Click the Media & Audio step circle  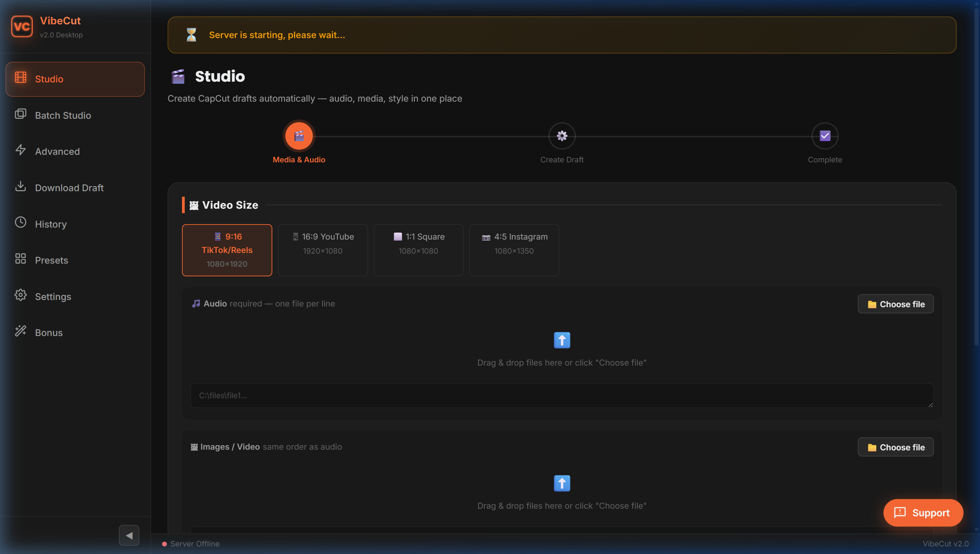(x=299, y=136)
